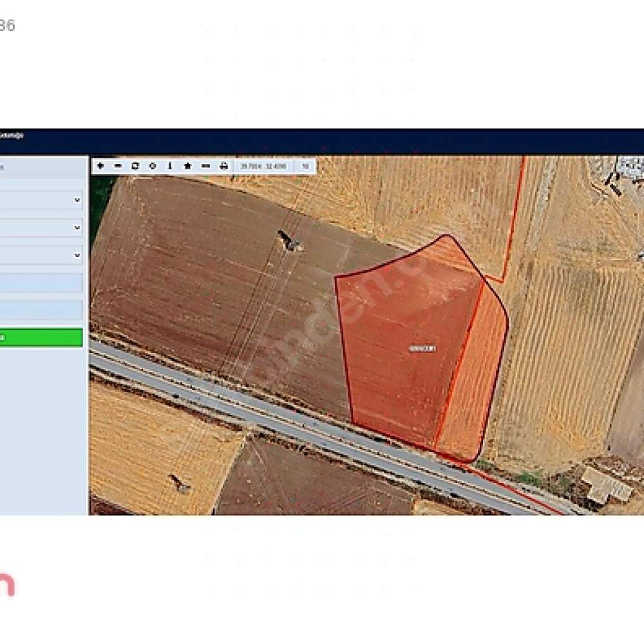Activate the locate target icon in toolbar
Screen dimensions: 644x644
153,166
